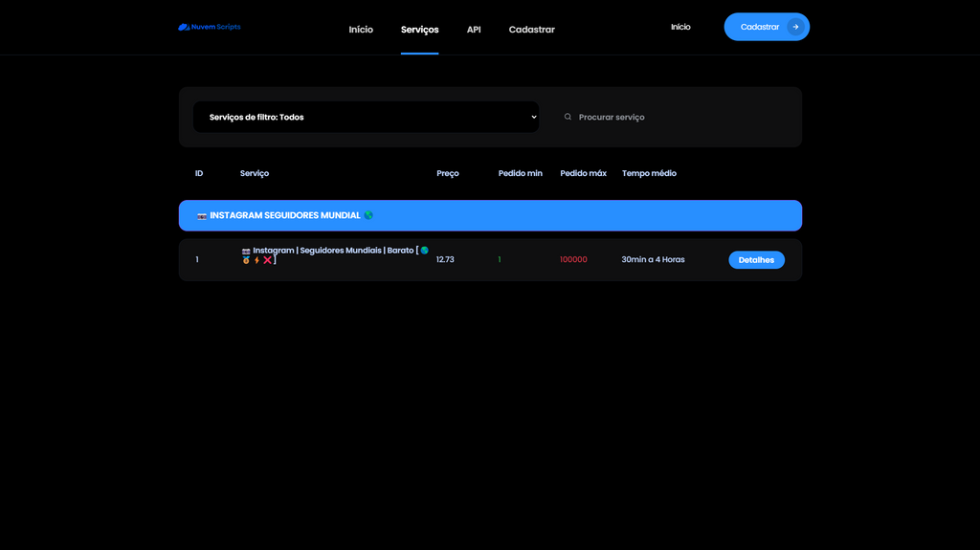The width and height of the screenshot is (980, 550).
Task: Click the lightning bolt icon in service row
Action: click(256, 260)
